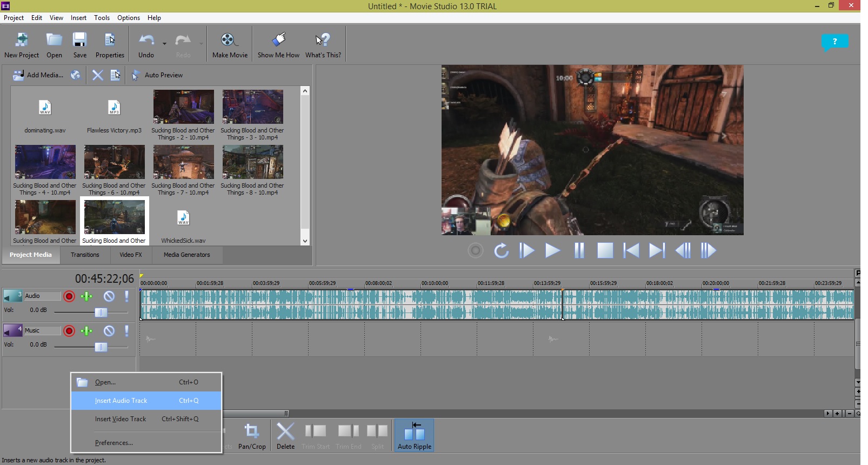Remove selected media with the X icon
The height and width of the screenshot is (465, 868).
click(x=97, y=75)
